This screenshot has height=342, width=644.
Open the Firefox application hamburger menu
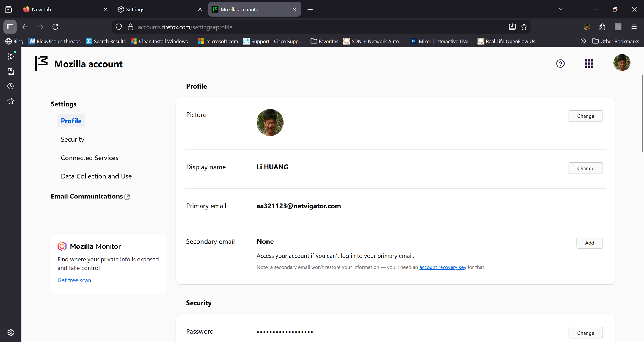(x=634, y=27)
